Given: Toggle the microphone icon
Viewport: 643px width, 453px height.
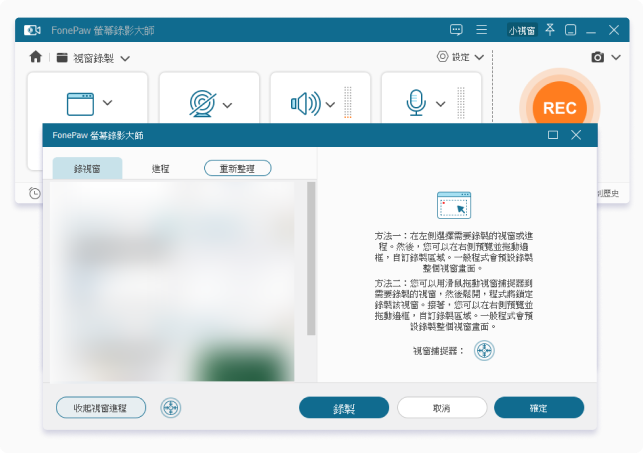Looking at the screenshot, I should click(416, 102).
